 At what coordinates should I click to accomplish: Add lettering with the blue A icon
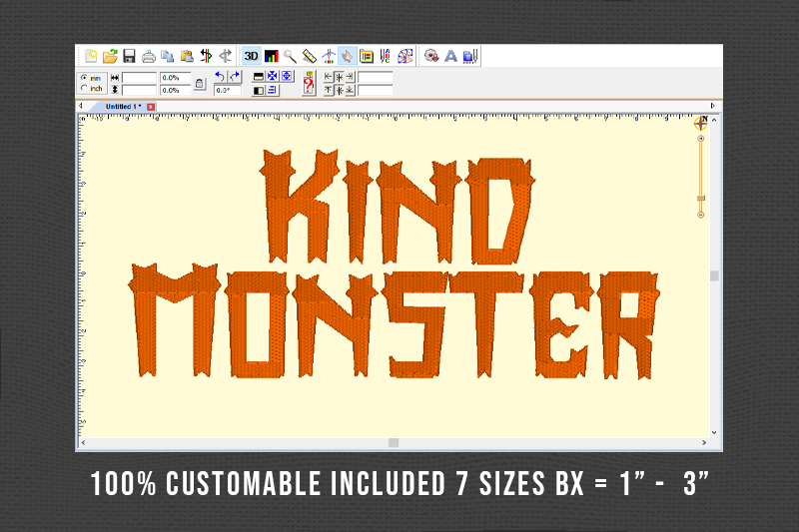(x=450, y=56)
